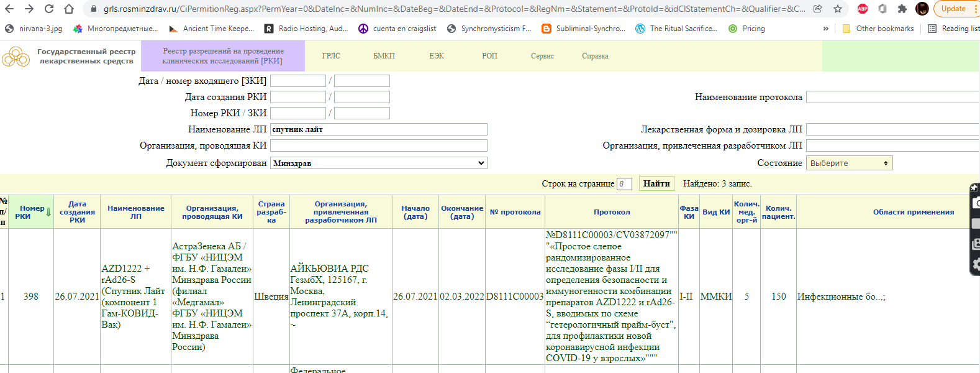Sort by Начало (дата) column
Screen dimensions: 980x373
click(415, 212)
